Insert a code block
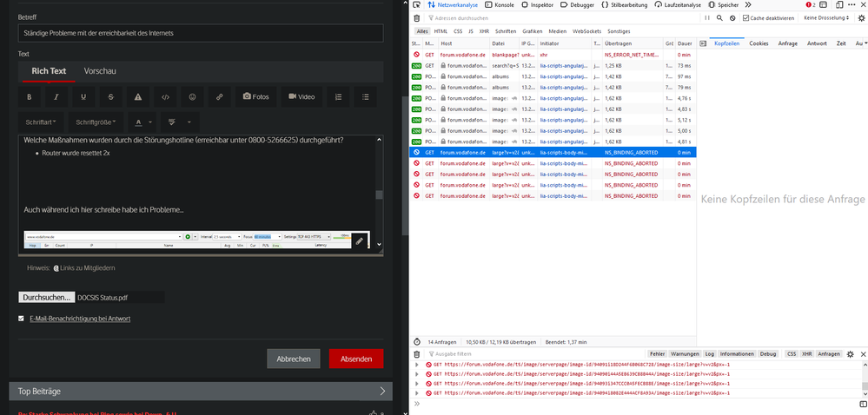Image resolution: width=868 pixels, height=415 pixels. 165,97
